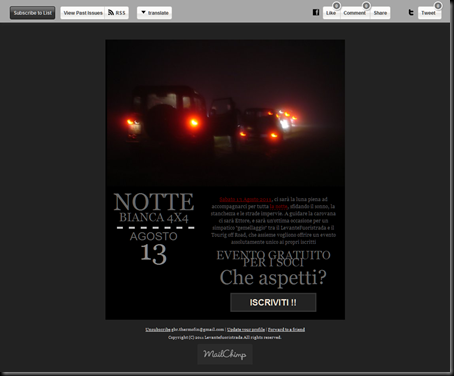Click the red Sabato 13 Agosto 2011 link
This screenshot has width=454, height=376.
[245, 199]
